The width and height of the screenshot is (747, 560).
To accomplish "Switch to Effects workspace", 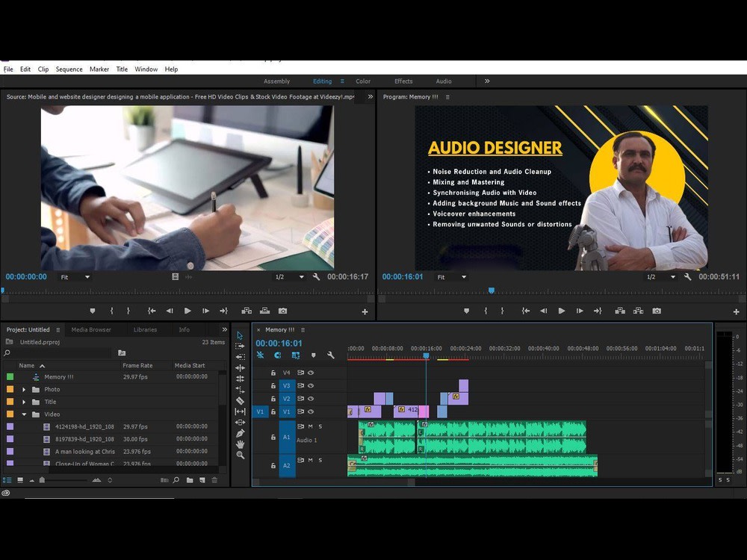I will click(403, 81).
